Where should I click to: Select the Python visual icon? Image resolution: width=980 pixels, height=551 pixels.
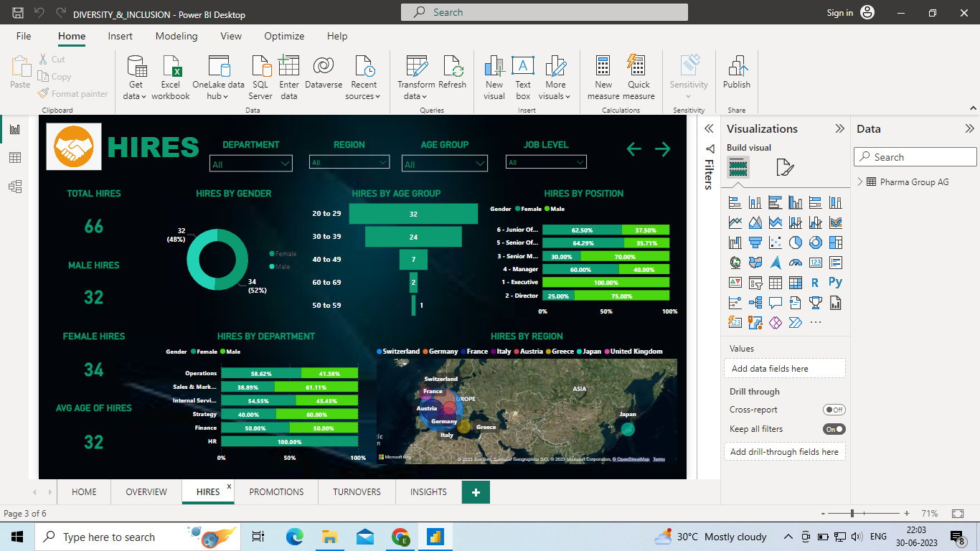(835, 281)
